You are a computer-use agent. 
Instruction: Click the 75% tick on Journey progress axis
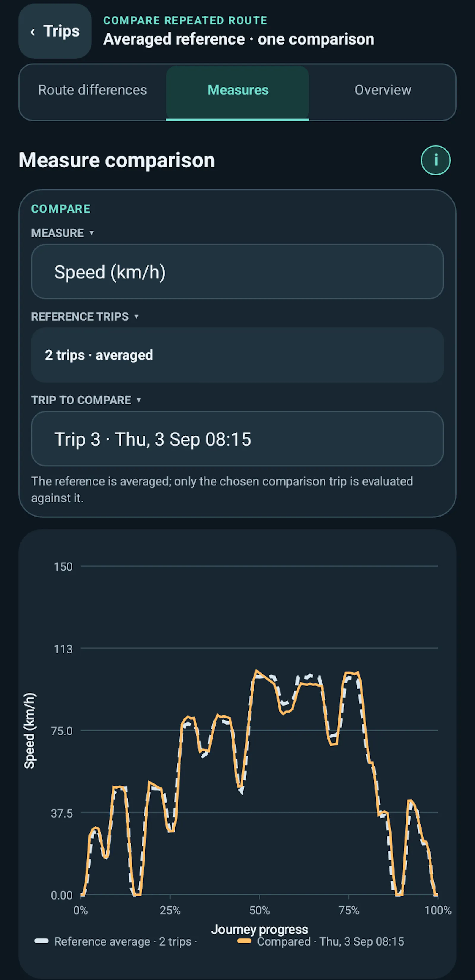point(349,910)
